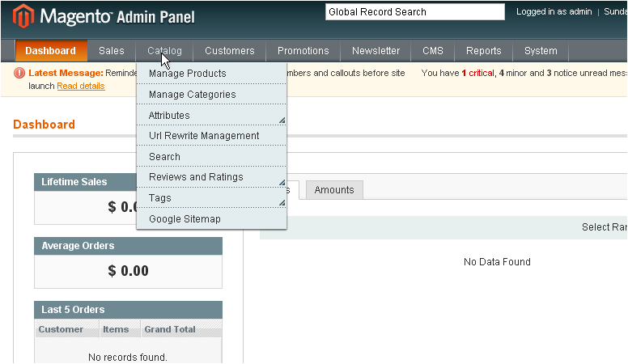The image size is (628, 364).
Task: Click the Magento logo icon
Action: click(23, 16)
